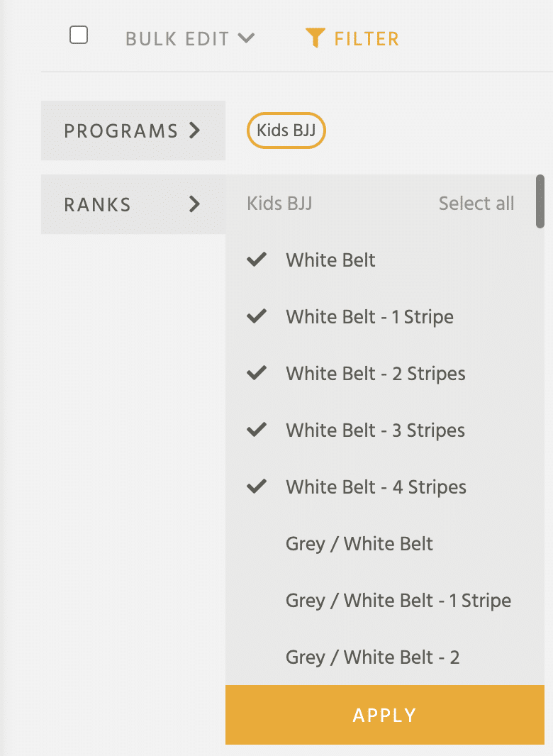Click the checkmark beside White Belt
Image resolution: width=553 pixels, height=756 pixels.
(257, 260)
